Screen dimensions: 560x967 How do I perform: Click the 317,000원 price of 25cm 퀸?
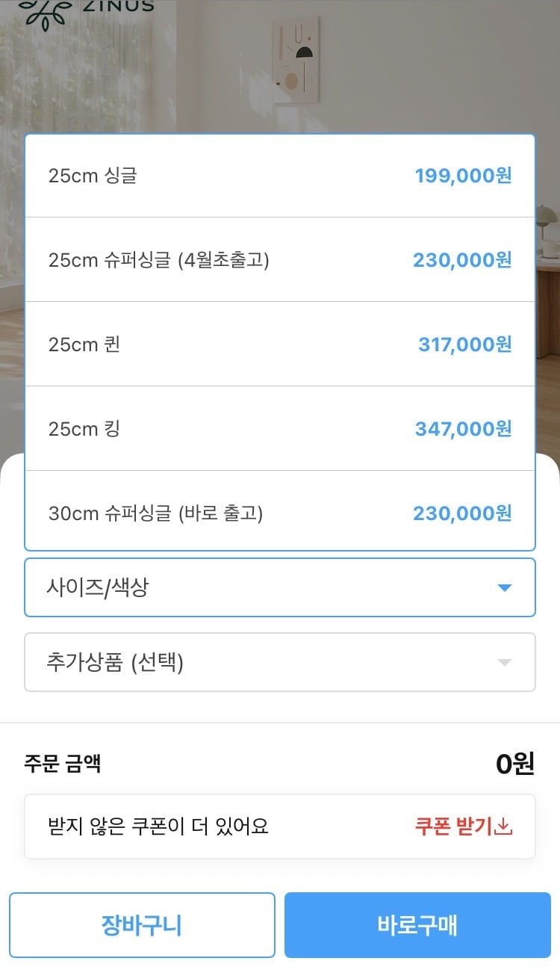tap(464, 345)
